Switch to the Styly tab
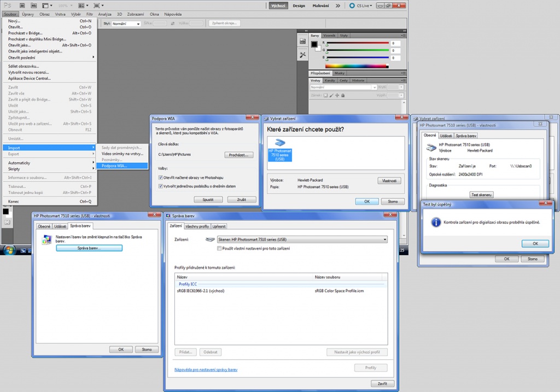 (344, 36)
